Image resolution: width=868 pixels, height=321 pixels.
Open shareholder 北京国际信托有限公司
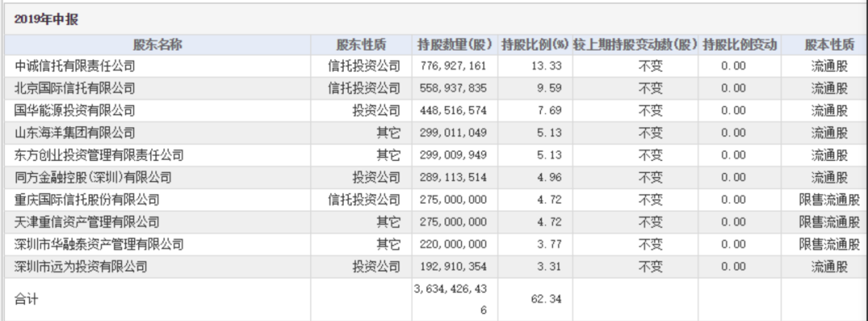75,88
